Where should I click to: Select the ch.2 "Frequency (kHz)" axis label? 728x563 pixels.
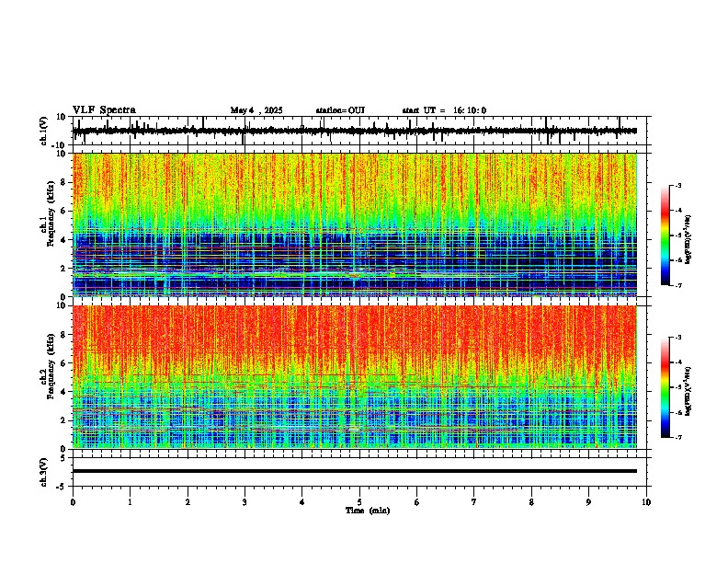click(x=51, y=366)
